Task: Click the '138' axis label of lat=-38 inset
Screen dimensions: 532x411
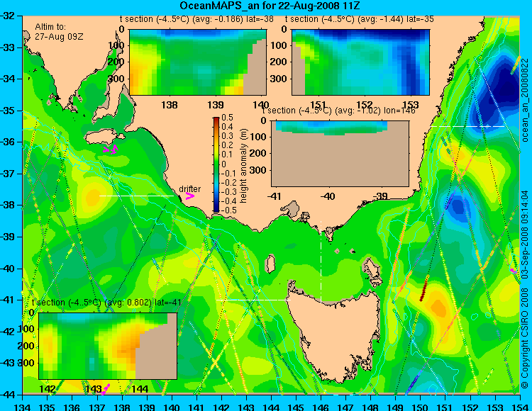Action: click(170, 105)
